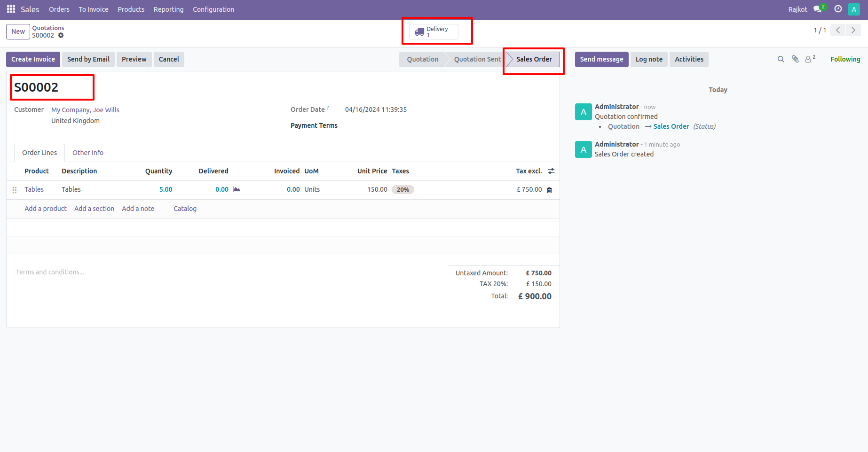This screenshot has height=452, width=868.
Task: Open the delivered quantity forecast chart icon
Action: coord(236,189)
